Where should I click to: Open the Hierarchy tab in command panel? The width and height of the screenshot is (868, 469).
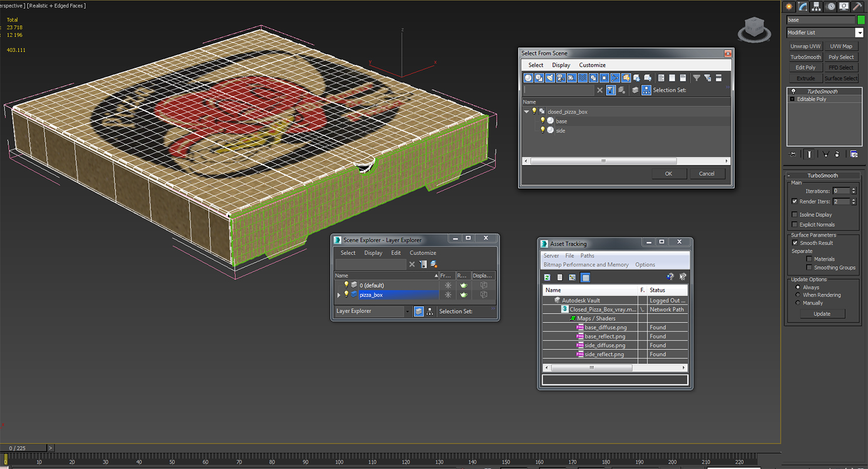(816, 6)
